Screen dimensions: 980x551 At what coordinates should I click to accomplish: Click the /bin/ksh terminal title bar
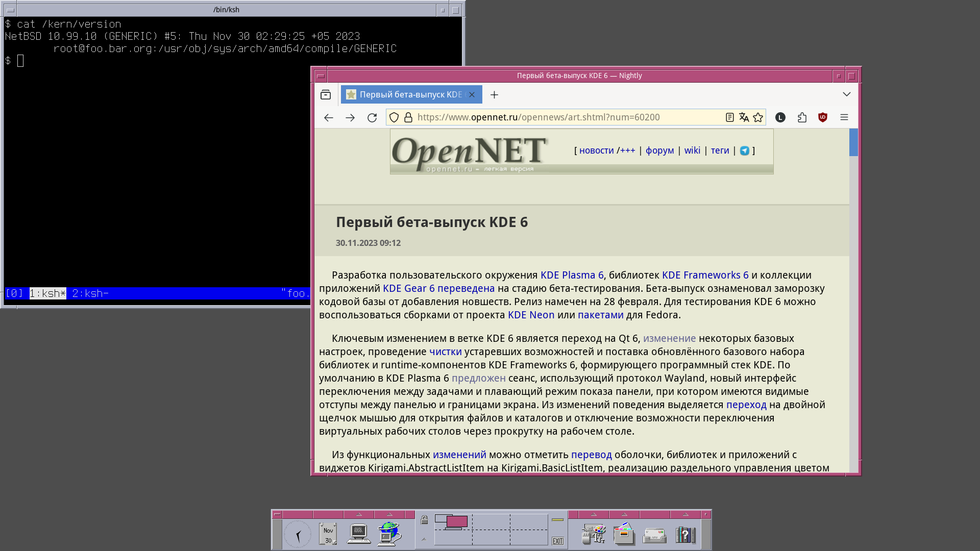tap(226, 10)
